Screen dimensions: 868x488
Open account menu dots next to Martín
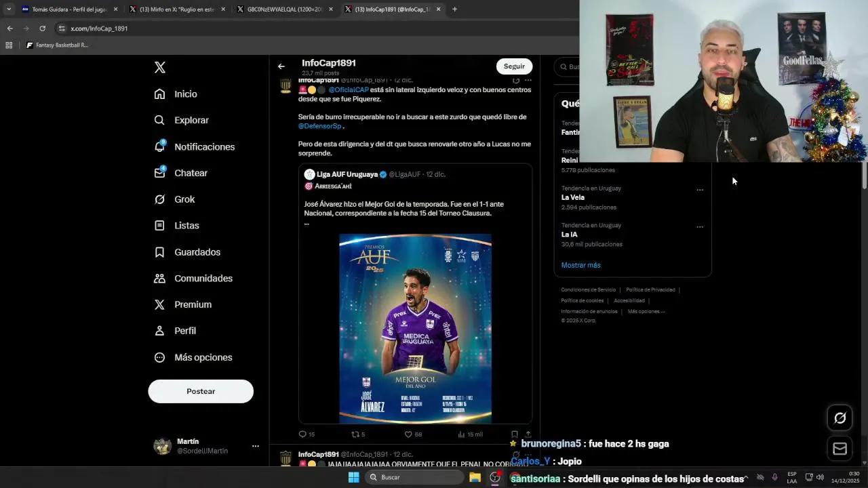click(x=256, y=446)
